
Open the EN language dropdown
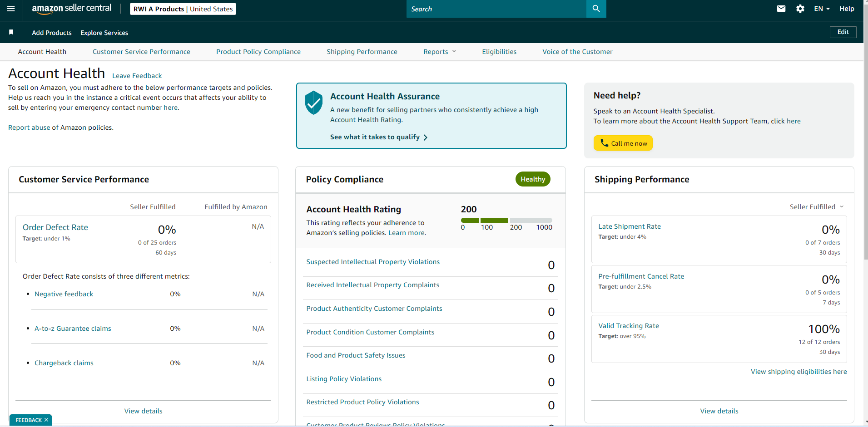[x=822, y=9]
